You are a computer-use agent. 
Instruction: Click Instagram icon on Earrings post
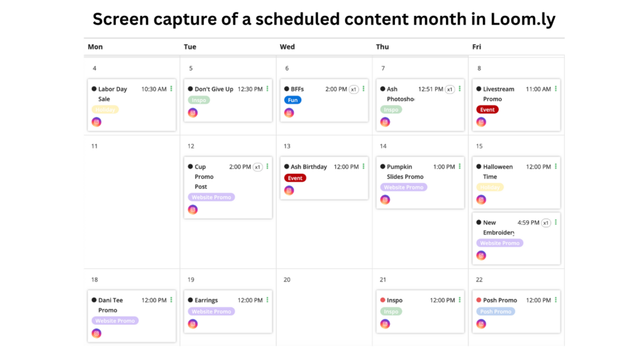pyautogui.click(x=192, y=324)
